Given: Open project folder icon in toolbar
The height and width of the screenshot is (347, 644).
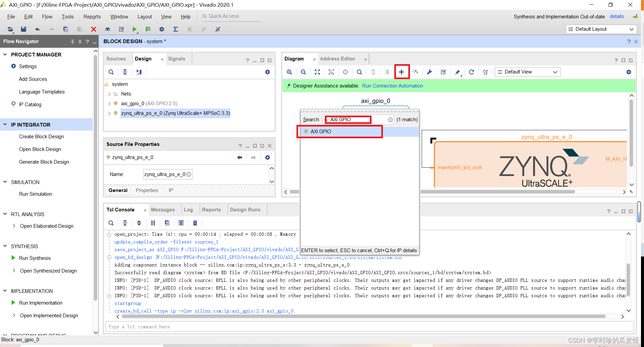Looking at the screenshot, I should (10, 29).
